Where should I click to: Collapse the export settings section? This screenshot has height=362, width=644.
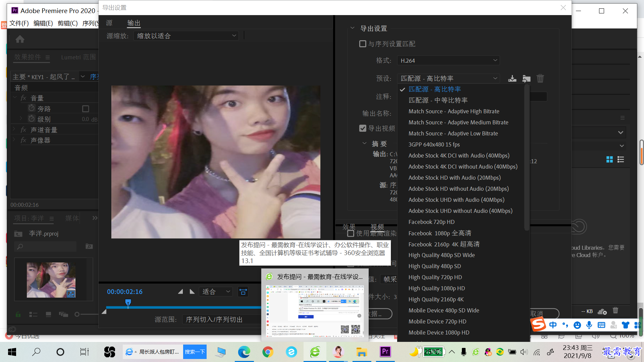tap(352, 28)
